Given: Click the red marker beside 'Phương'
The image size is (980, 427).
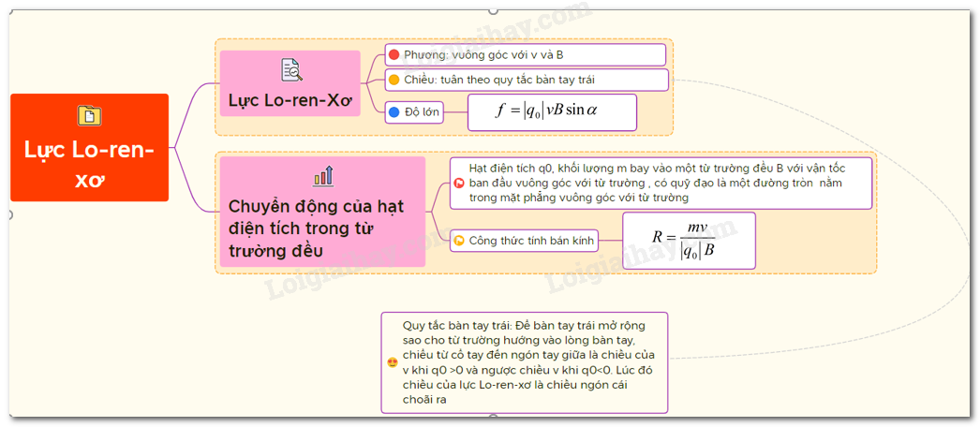Looking at the screenshot, I should [x=393, y=55].
